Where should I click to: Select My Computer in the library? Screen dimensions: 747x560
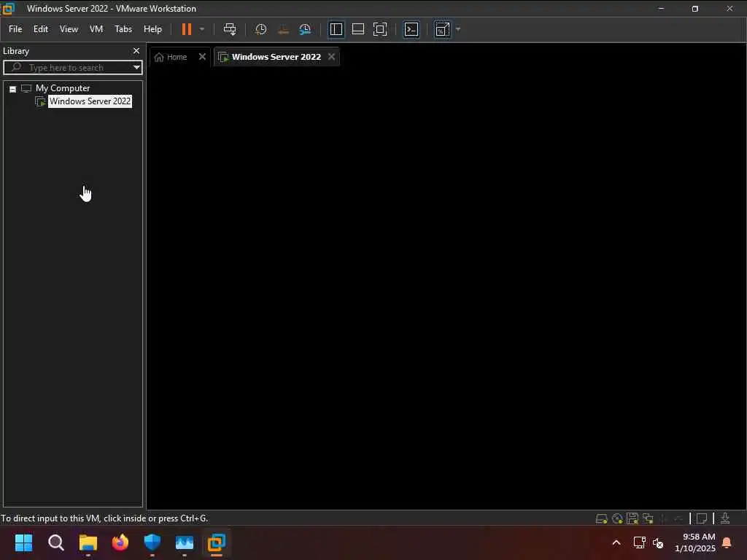tap(63, 88)
